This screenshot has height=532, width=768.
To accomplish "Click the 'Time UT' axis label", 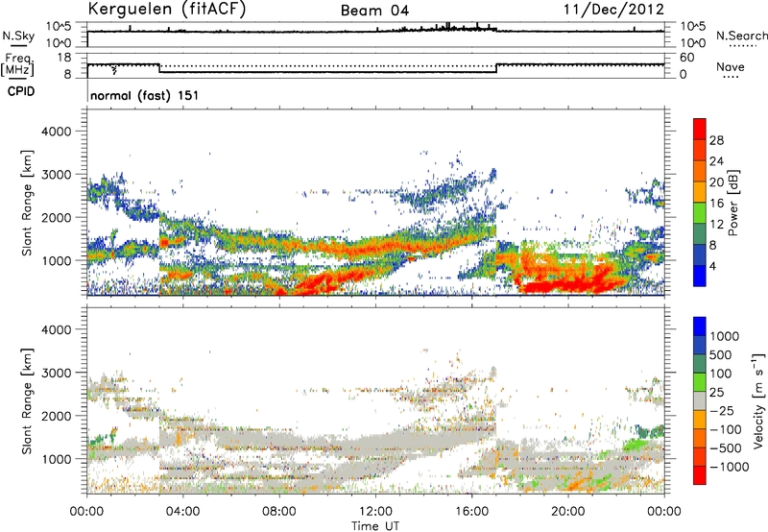I will pos(375,526).
